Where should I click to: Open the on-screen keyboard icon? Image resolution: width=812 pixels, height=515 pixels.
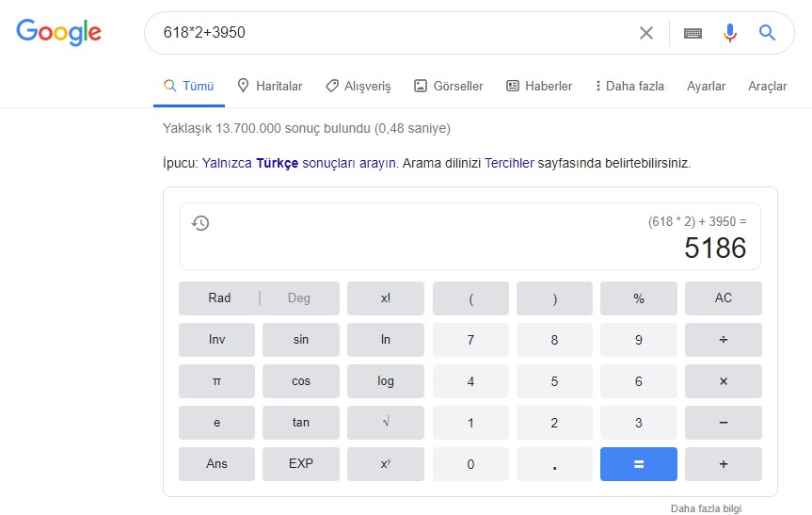point(693,33)
